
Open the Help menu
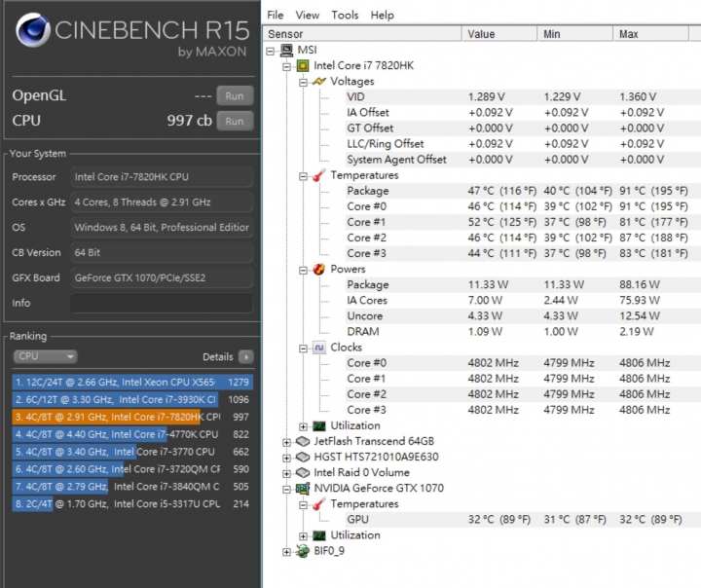click(383, 16)
